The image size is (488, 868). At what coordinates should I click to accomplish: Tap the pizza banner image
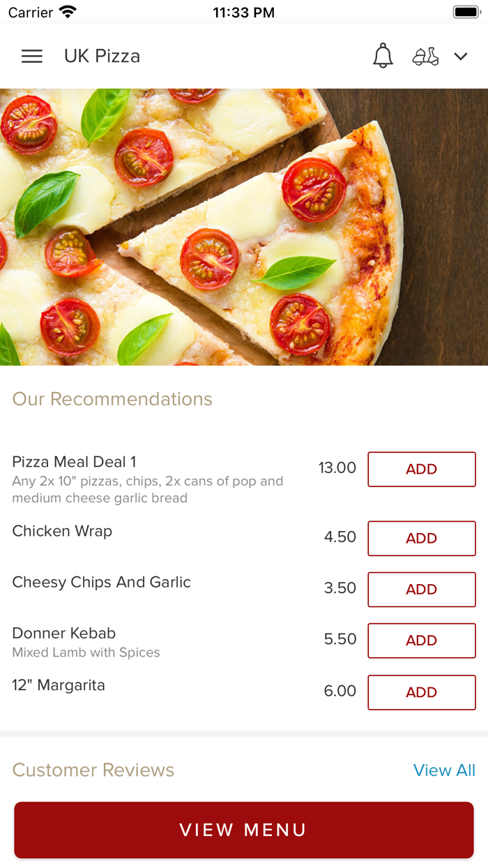pyautogui.click(x=244, y=227)
